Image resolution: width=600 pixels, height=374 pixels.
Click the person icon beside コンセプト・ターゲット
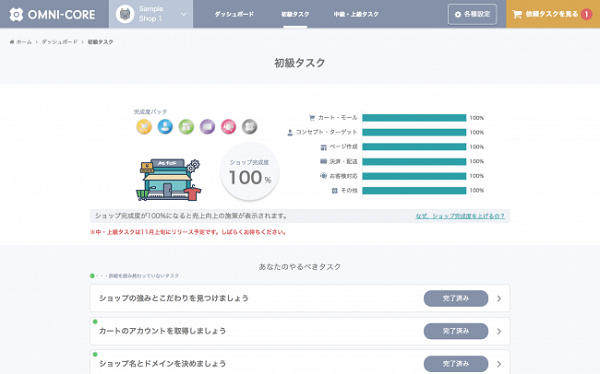pyautogui.click(x=290, y=132)
